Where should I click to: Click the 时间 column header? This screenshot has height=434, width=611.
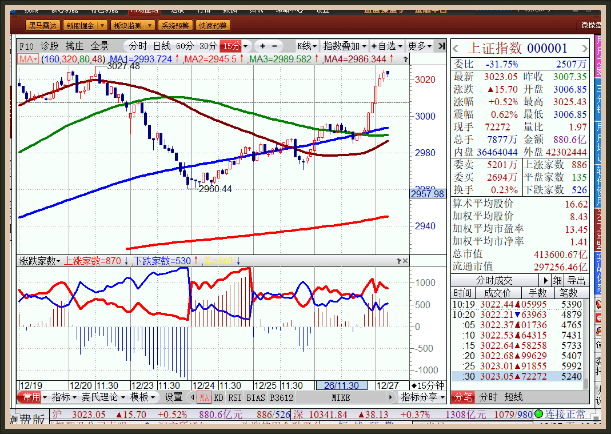coord(463,293)
